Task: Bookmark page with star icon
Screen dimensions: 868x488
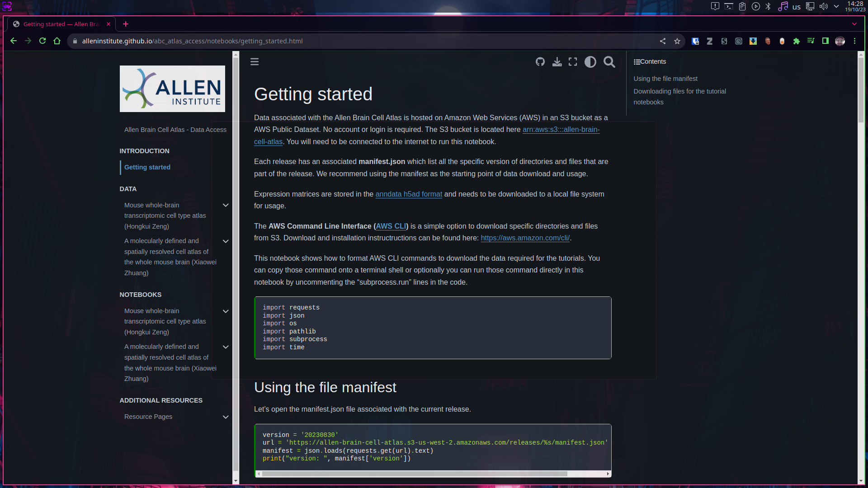Action: (677, 41)
